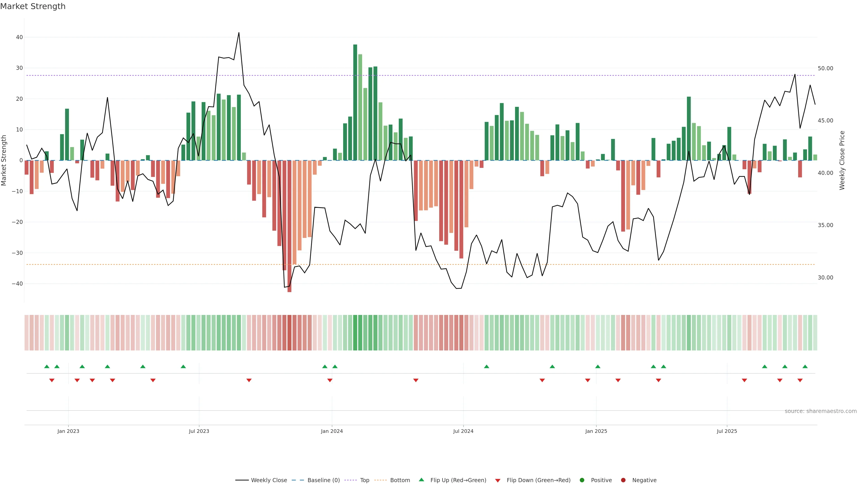868x488 pixels.
Task: Click the Market Strength chart title
Action: (x=33, y=6)
